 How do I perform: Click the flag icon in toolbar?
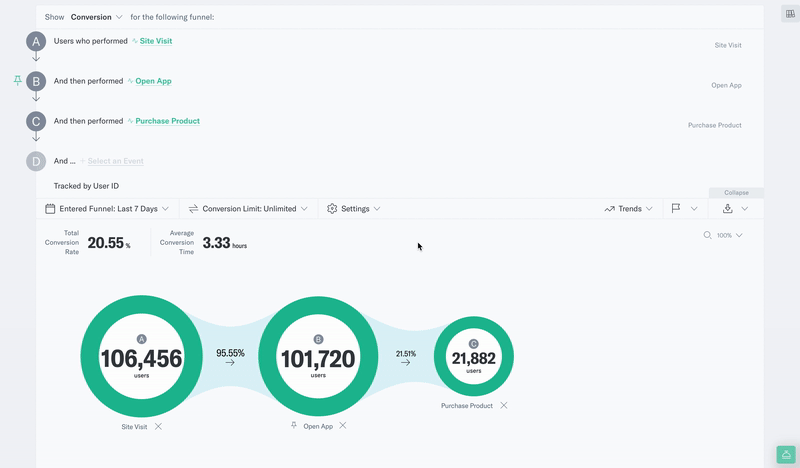(676, 208)
